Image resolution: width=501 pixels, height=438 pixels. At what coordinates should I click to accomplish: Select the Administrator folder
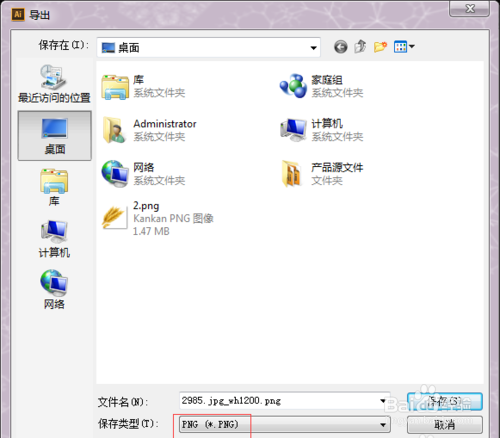(x=149, y=130)
